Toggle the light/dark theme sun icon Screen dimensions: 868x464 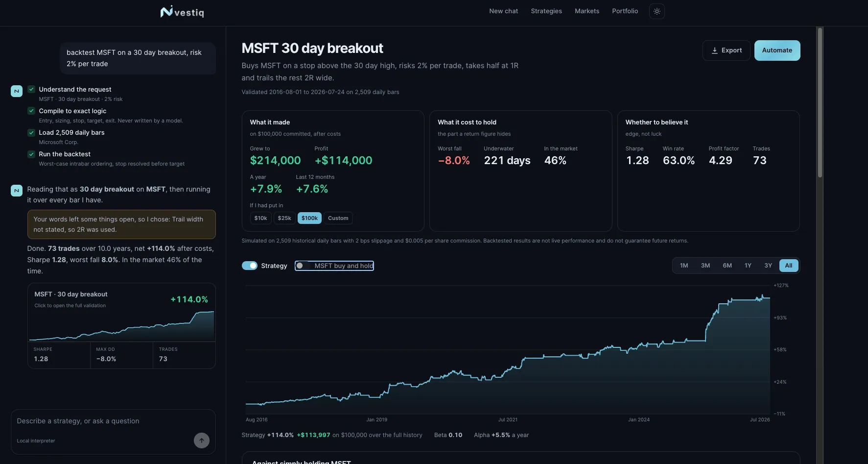tap(657, 11)
